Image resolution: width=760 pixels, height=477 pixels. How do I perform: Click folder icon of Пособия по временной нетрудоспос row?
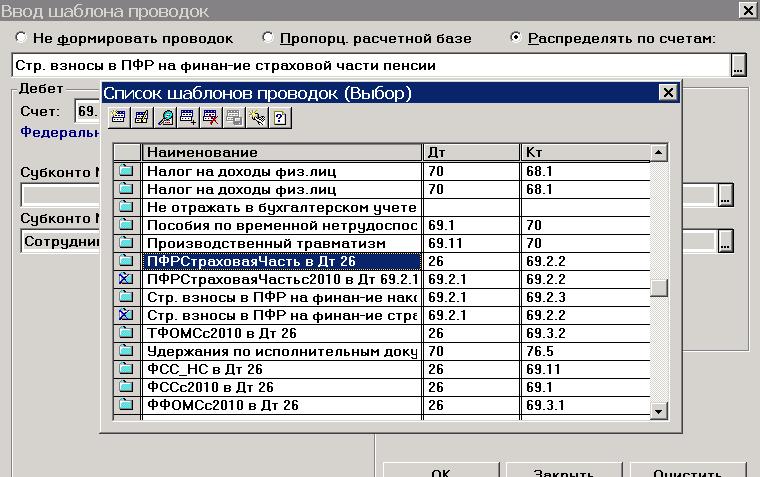127,225
